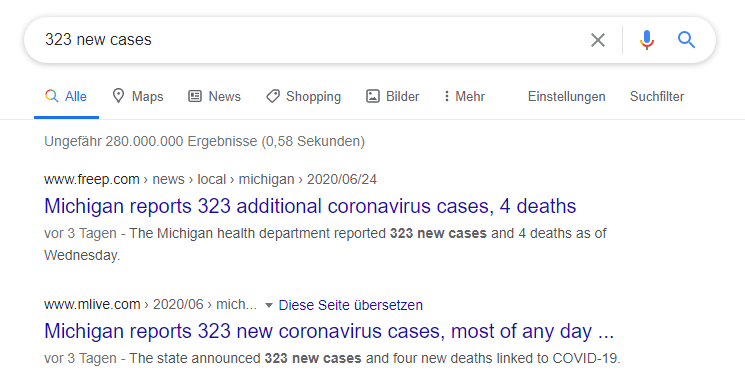
Task: Open 'Michigan reports 323 new coronavirus cases' link
Action: (x=329, y=331)
